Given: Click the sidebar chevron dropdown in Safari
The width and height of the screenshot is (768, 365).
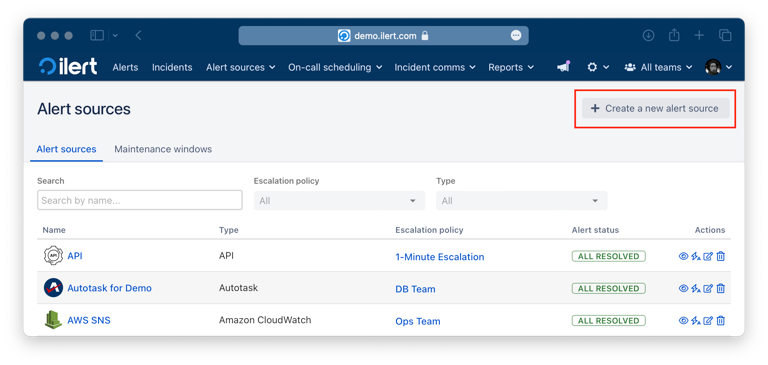Looking at the screenshot, I should point(116,35).
